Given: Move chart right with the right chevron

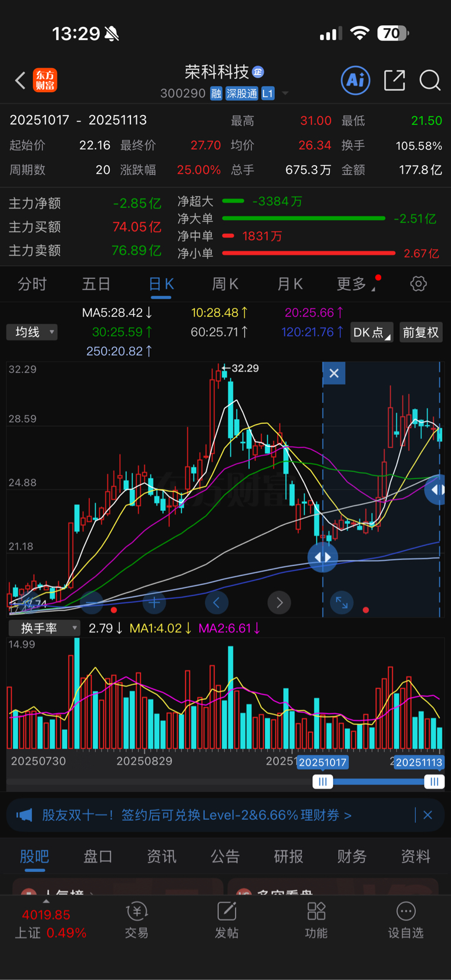Looking at the screenshot, I should click(280, 602).
